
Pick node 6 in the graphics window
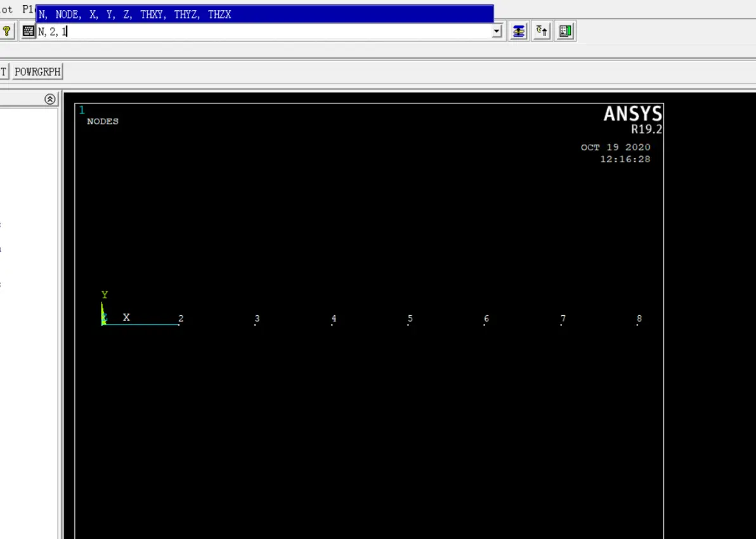(485, 325)
